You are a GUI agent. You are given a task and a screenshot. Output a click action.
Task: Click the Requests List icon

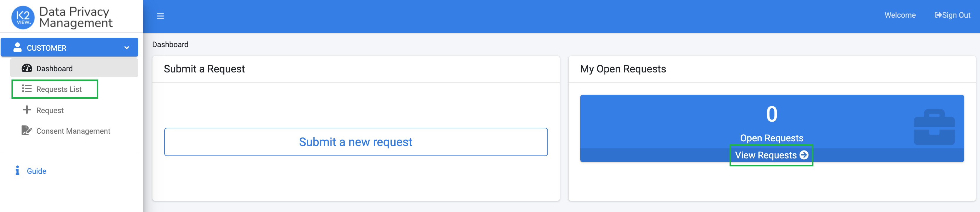26,89
